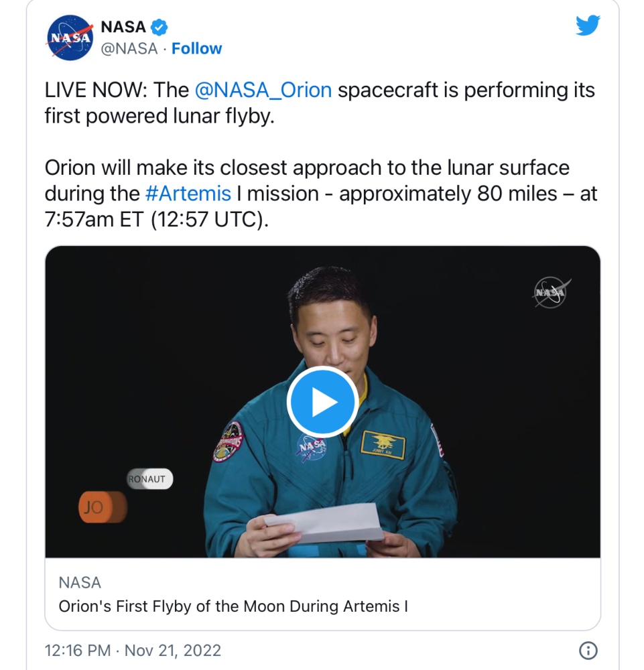
Task: Click the orange JO badge in the video
Action: [103, 507]
